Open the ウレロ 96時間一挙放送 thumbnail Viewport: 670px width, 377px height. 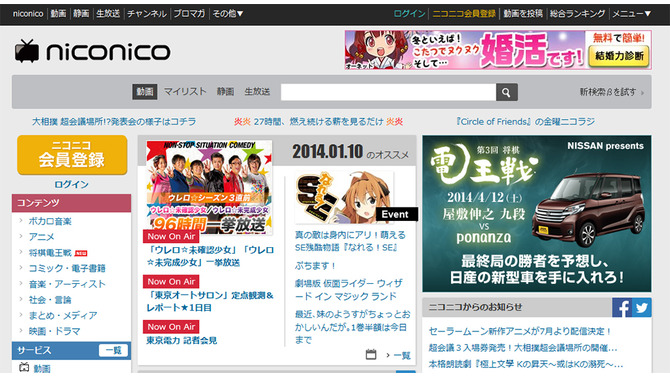click(209, 187)
